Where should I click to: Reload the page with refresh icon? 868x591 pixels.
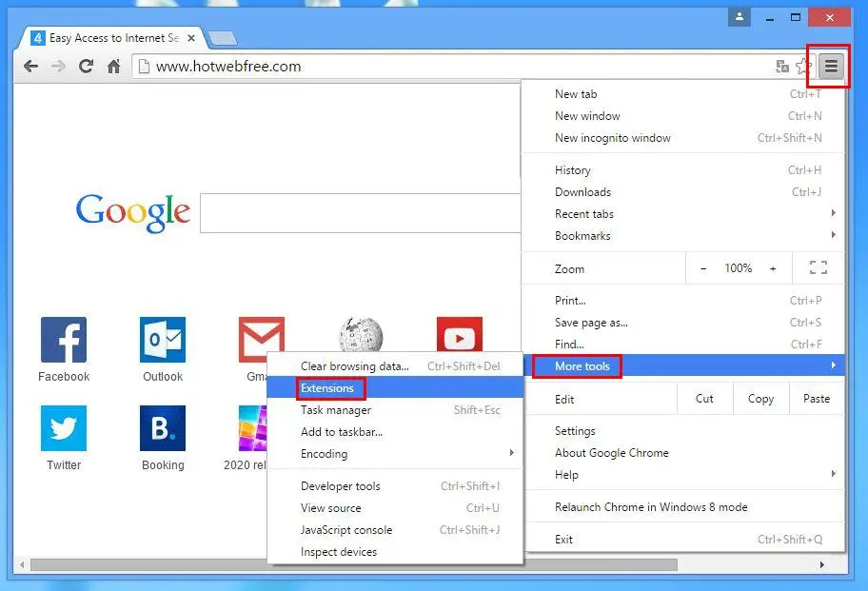[x=86, y=67]
